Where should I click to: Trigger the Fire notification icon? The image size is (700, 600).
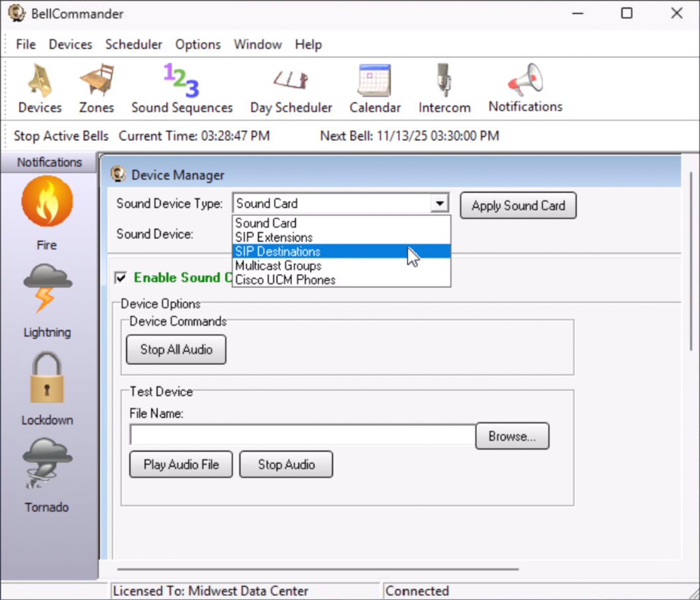tap(46, 202)
